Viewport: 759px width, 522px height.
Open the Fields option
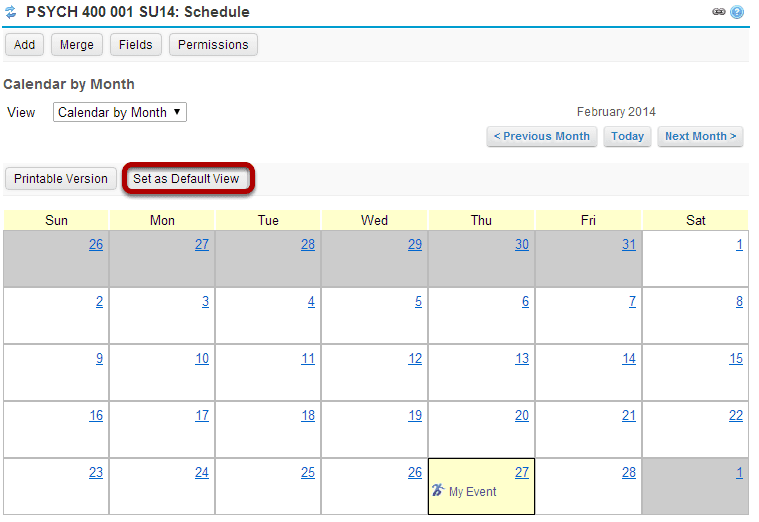coord(136,45)
